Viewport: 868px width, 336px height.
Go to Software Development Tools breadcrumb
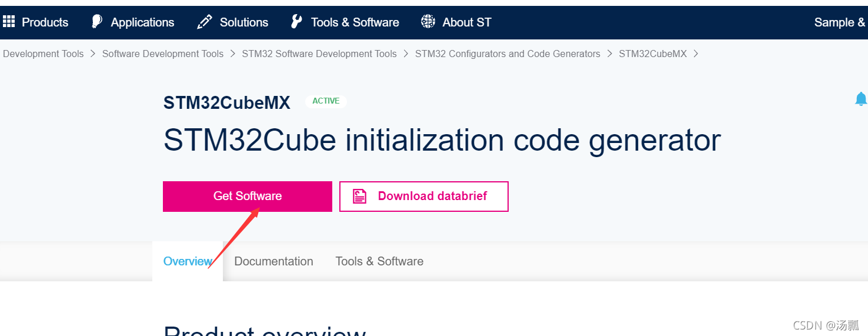click(x=163, y=54)
